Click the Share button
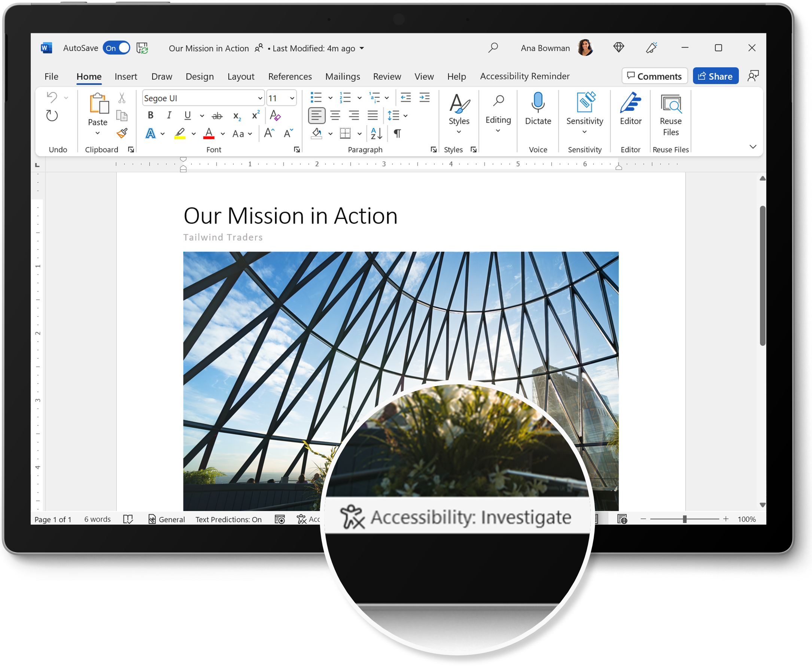812x670 pixels. (x=716, y=76)
